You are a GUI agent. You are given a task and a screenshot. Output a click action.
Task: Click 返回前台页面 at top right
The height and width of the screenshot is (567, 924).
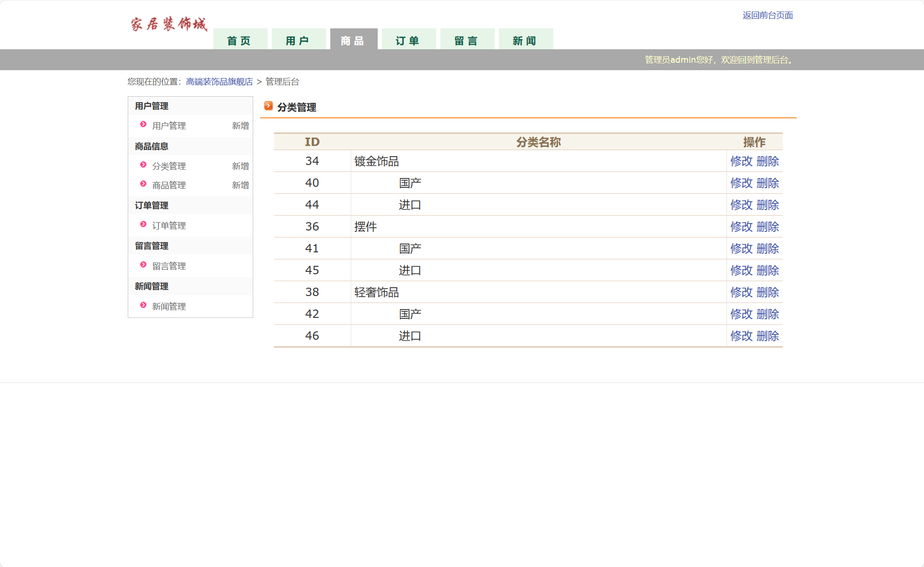768,15
